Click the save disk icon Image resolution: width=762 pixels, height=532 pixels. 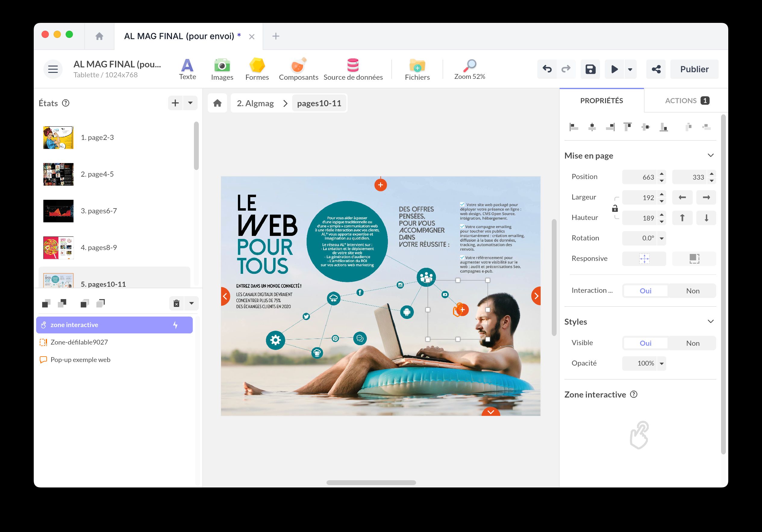coord(590,69)
